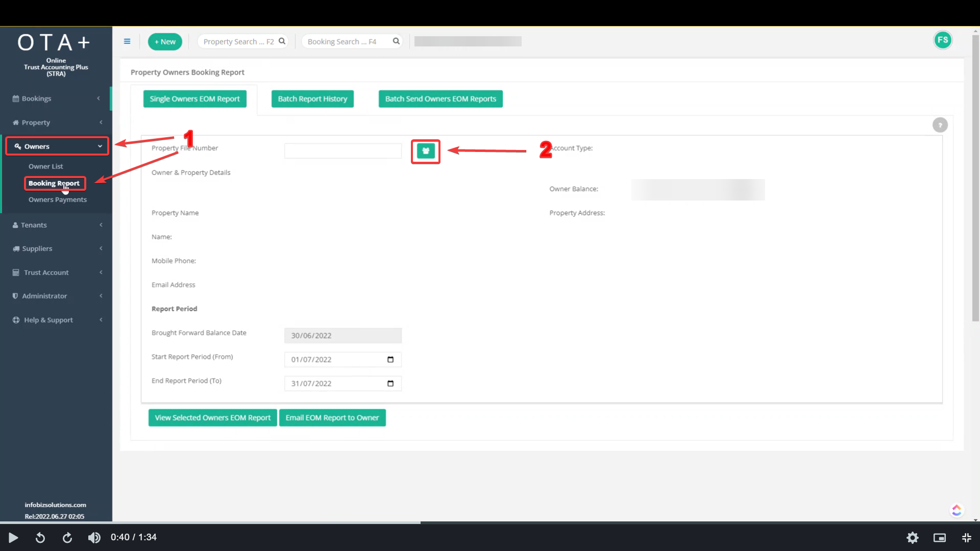Screen dimensions: 980x551
Task: Toggle picture-in-picture mode icon
Action: [x=939, y=537]
